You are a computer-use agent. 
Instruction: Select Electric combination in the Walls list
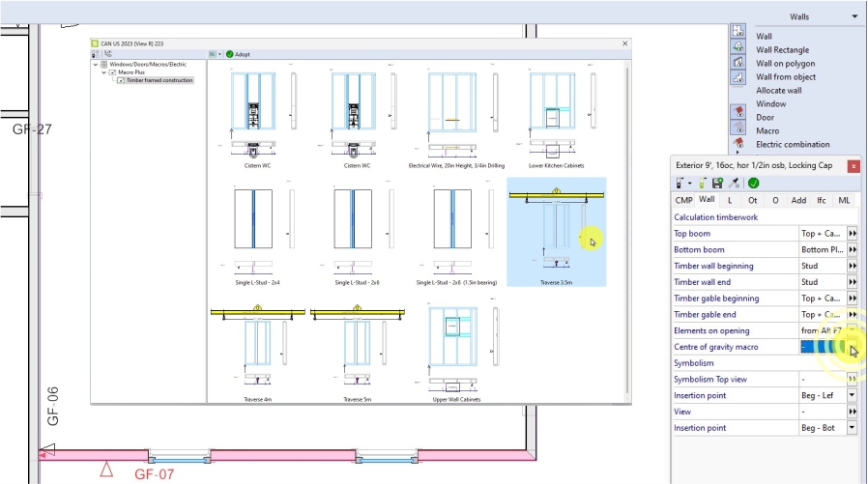[x=793, y=145]
